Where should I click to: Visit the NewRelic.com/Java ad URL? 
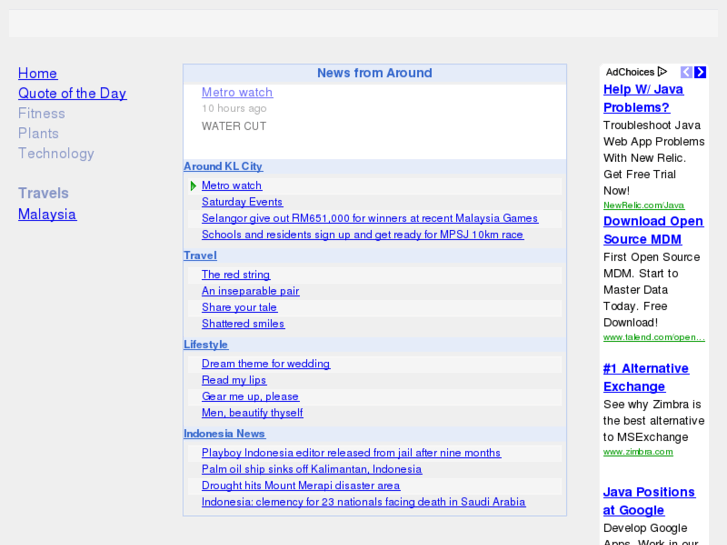click(644, 205)
